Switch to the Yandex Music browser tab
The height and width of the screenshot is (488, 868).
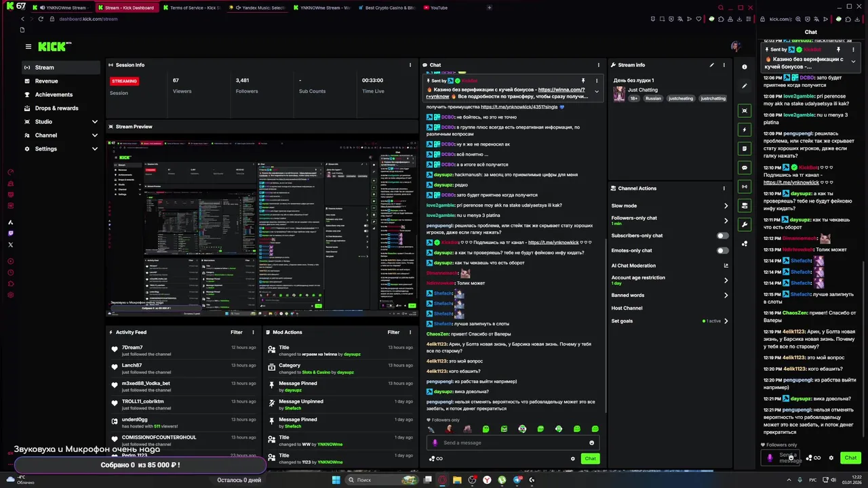(256, 7)
